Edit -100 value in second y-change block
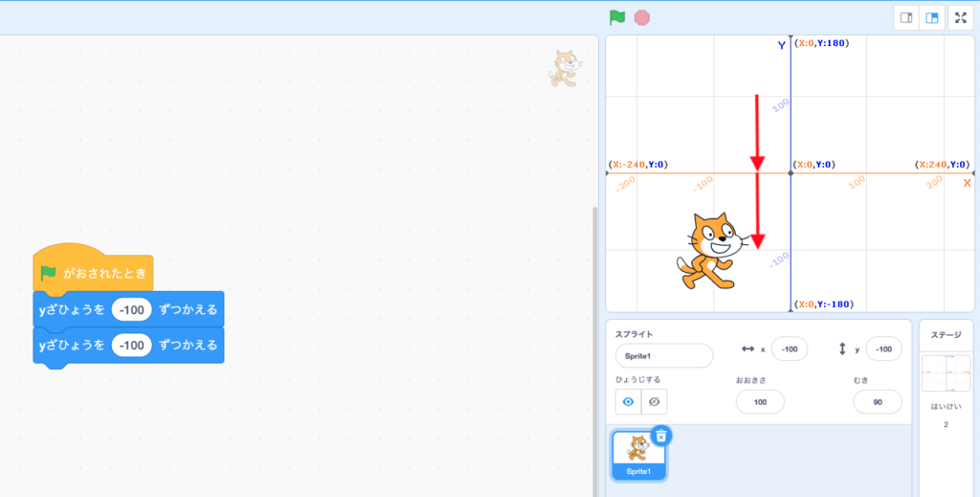 132,345
